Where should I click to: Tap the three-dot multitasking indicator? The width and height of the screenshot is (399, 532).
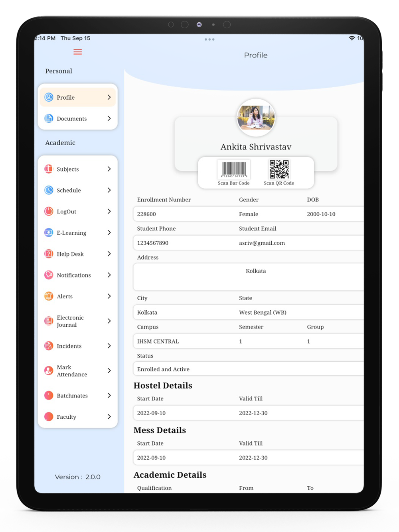pyautogui.click(x=209, y=39)
